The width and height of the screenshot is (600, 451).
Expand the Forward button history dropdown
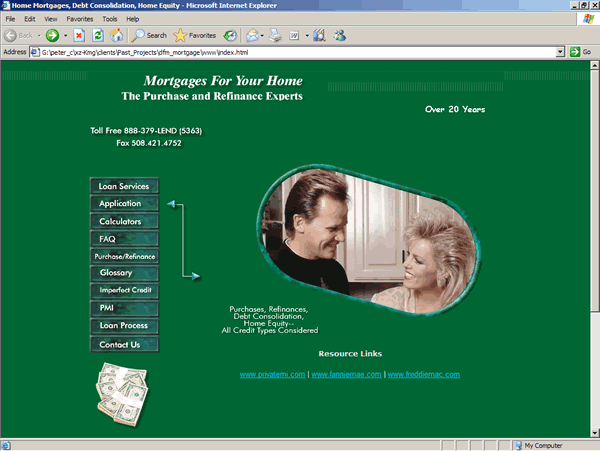pos(65,36)
